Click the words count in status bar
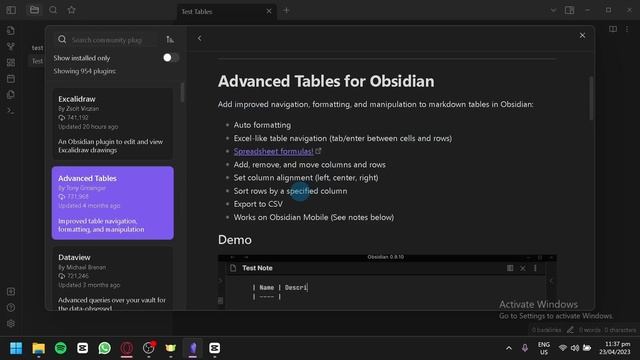The image size is (640, 360). point(590,330)
